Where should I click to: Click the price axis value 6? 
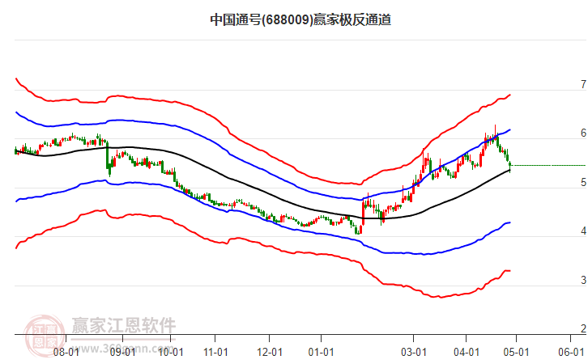(x=583, y=133)
